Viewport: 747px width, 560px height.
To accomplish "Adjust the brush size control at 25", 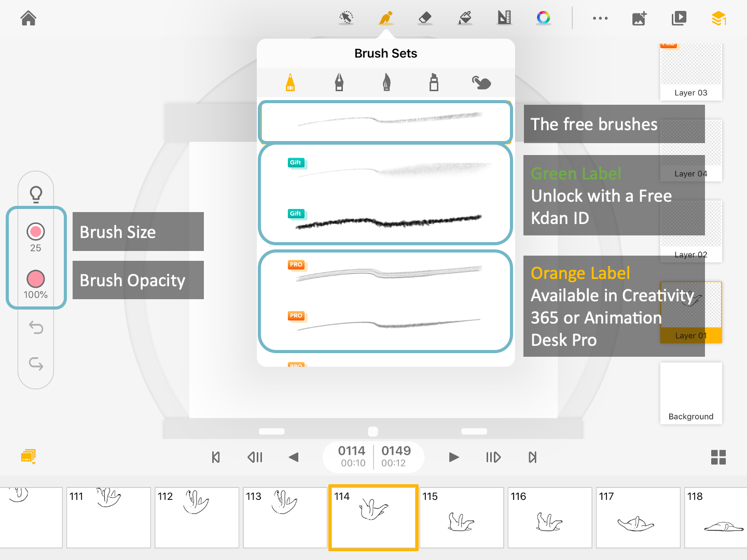I will pyautogui.click(x=36, y=237).
